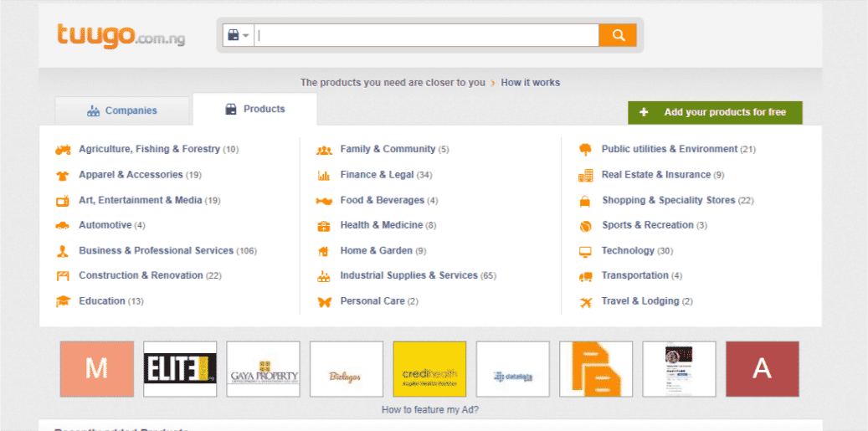Click the Sports & Recreation ball icon
Screen dimensions: 868x431
[585, 226]
